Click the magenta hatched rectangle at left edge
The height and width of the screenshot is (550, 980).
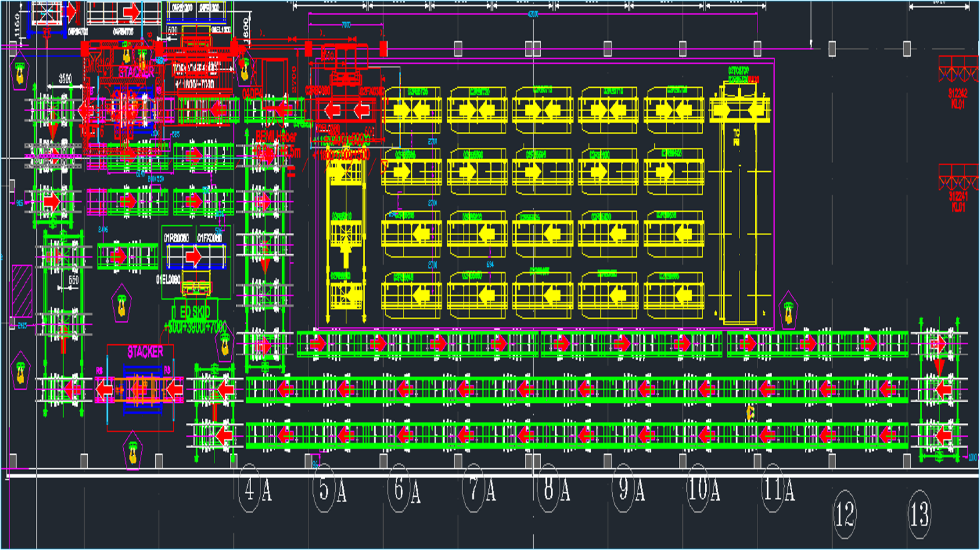tap(22, 291)
